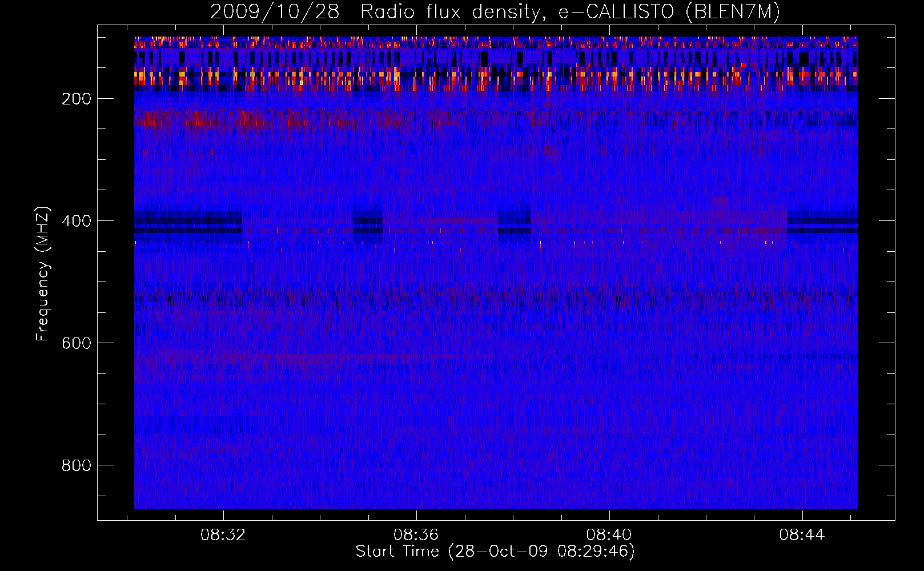Click the 400 frequency tick label
The image size is (924, 571).
click(x=77, y=221)
